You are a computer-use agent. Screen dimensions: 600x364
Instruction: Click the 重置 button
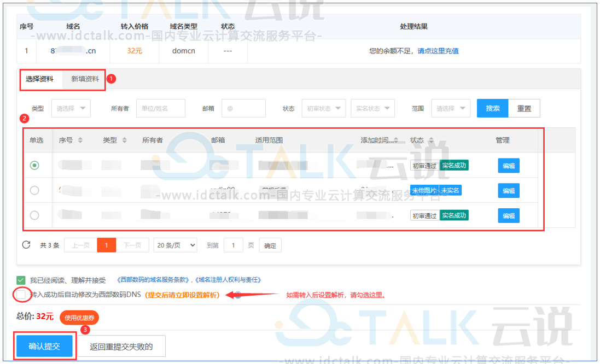[524, 108]
